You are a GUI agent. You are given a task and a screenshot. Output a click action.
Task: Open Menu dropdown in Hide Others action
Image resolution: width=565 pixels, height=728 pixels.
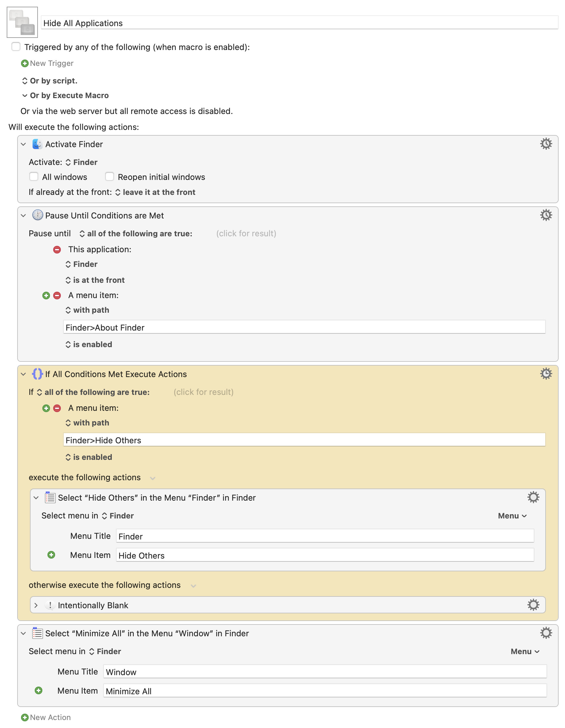point(512,516)
